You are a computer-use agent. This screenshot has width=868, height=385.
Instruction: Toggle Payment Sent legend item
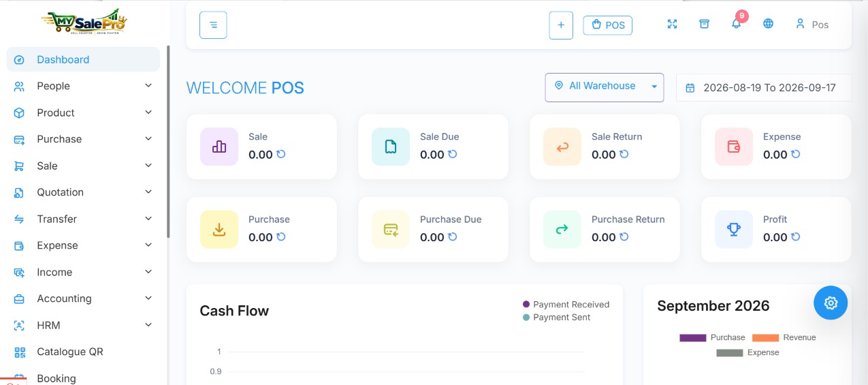(556, 318)
